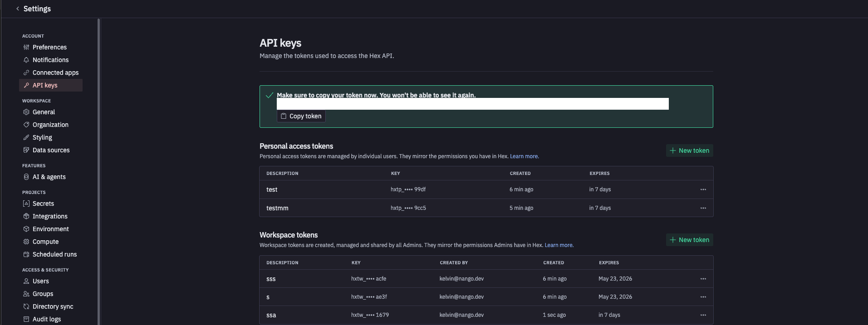Click Groups people icon
868x325 pixels.
26,294
